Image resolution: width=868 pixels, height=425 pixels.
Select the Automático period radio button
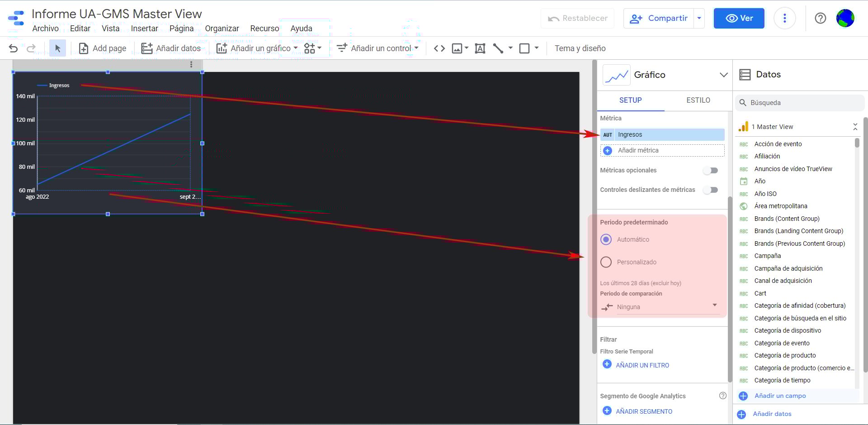coord(606,239)
